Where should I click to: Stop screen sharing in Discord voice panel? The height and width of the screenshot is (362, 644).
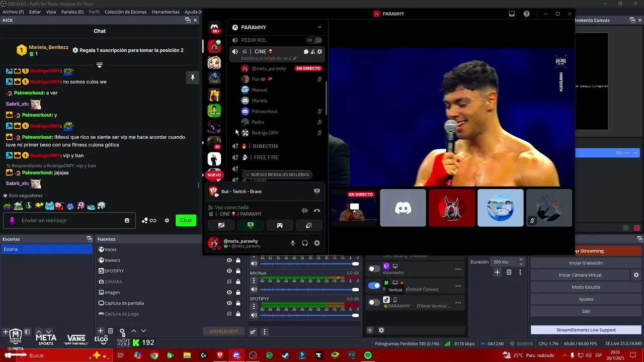[x=251, y=225]
